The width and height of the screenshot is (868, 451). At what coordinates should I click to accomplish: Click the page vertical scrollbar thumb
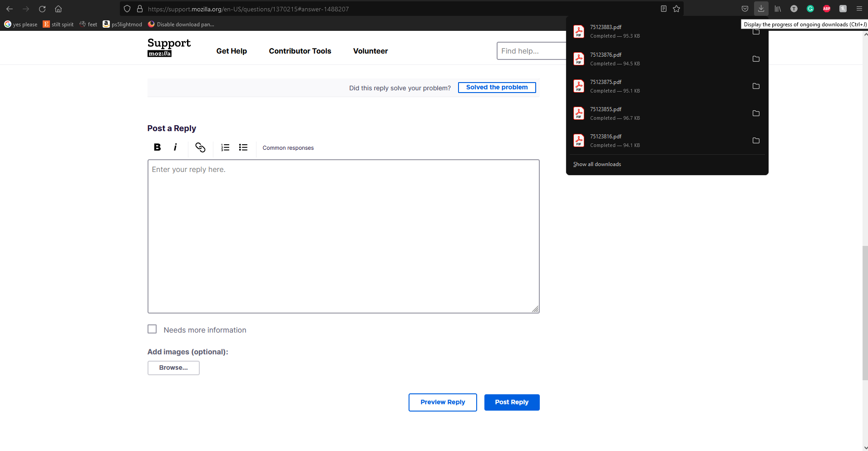(x=865, y=313)
